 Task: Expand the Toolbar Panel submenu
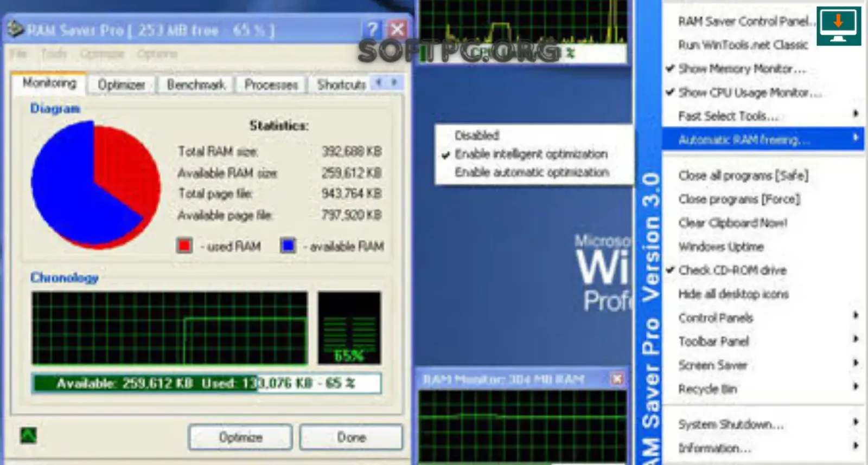click(x=763, y=341)
